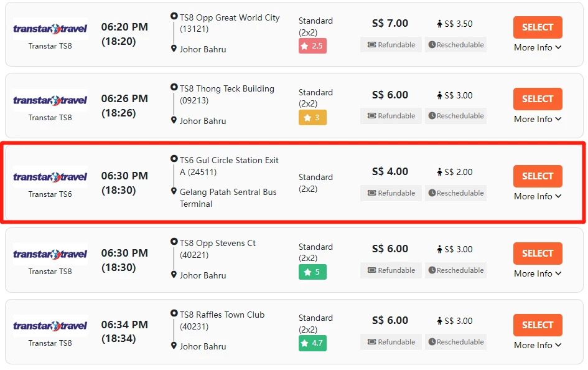The width and height of the screenshot is (588, 370).
Task: Click the green 4.7 star rating badge
Action: pos(312,343)
